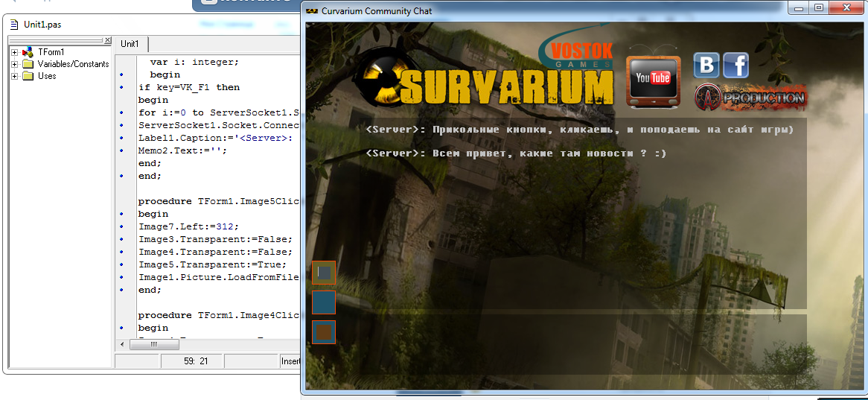Select the blue square with brown center
868x400 pixels.
pyautogui.click(x=324, y=332)
